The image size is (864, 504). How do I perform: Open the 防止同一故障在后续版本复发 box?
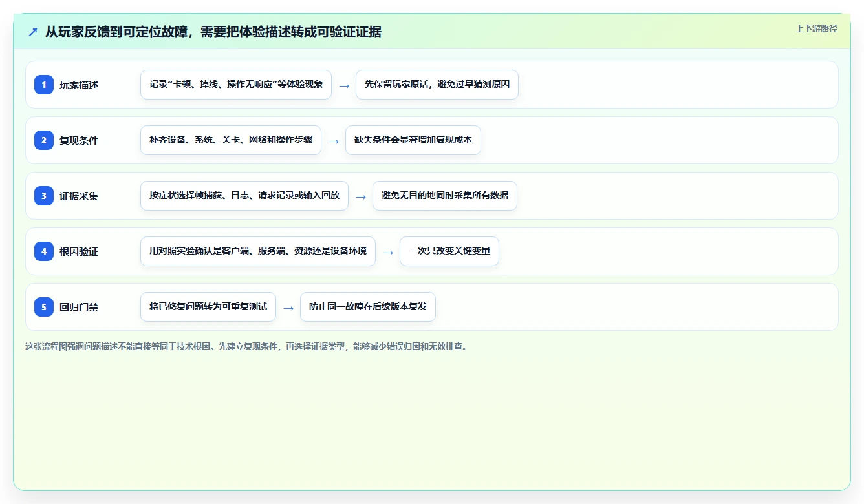[368, 307]
